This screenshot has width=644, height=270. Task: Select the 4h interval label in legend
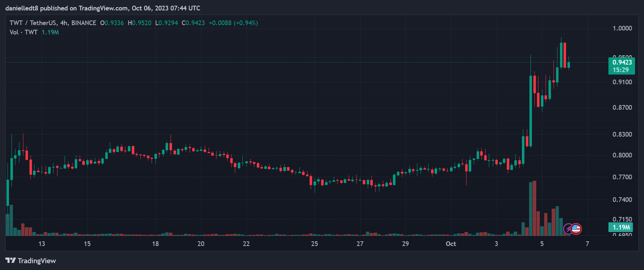[x=64, y=23]
